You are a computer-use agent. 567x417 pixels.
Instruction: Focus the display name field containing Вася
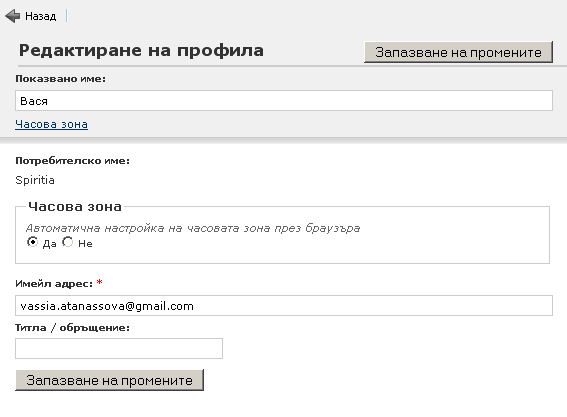[x=284, y=101]
